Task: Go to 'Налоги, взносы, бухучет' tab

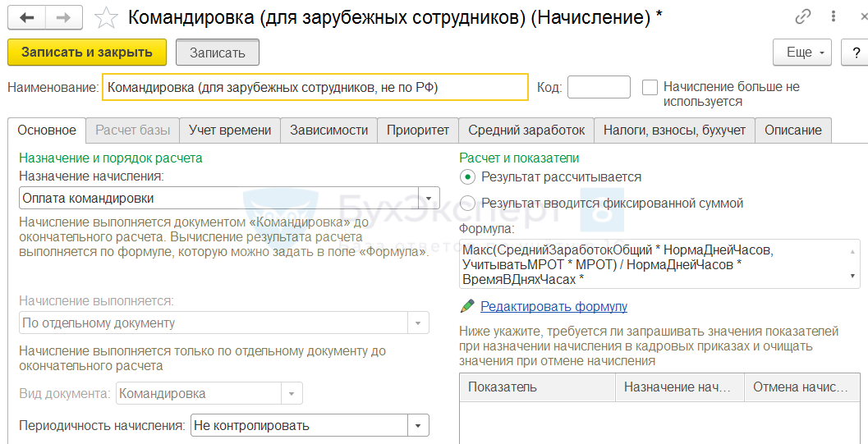Action: click(674, 130)
